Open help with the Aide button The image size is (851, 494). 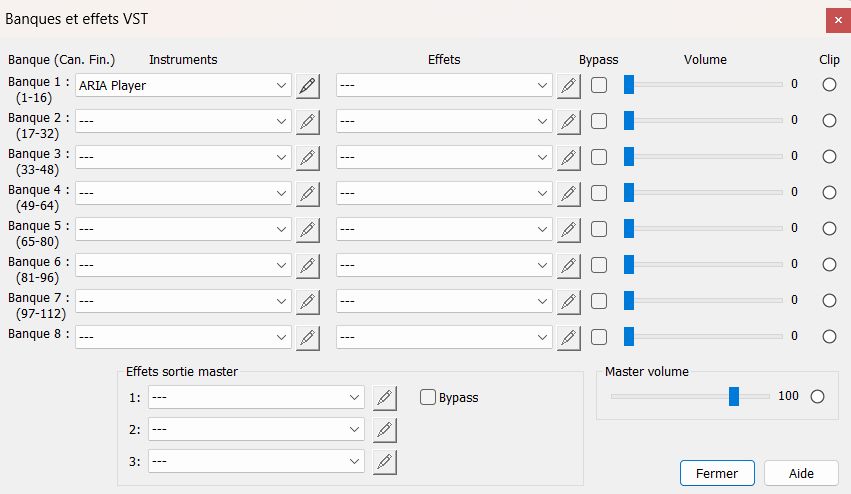[x=801, y=473]
